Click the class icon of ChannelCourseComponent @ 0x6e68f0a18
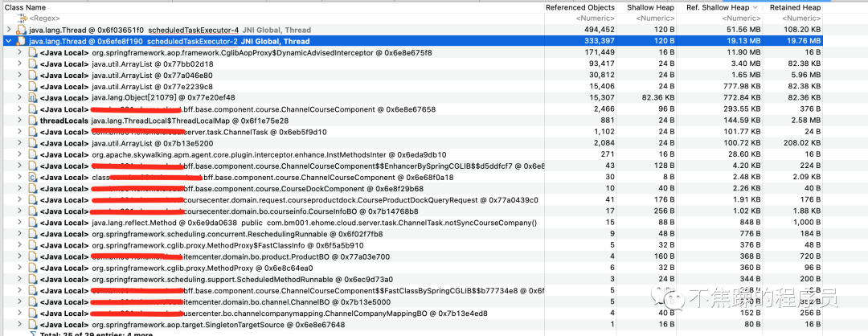The image size is (868, 336). [x=33, y=177]
